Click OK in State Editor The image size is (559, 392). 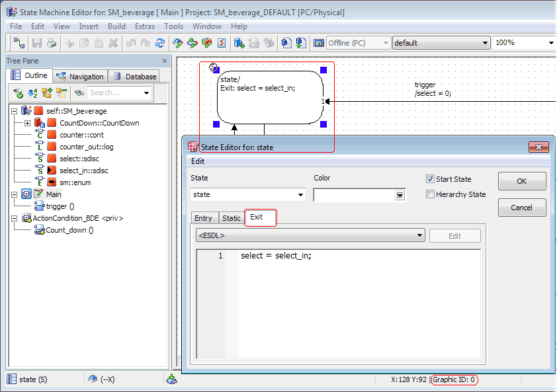[522, 181]
